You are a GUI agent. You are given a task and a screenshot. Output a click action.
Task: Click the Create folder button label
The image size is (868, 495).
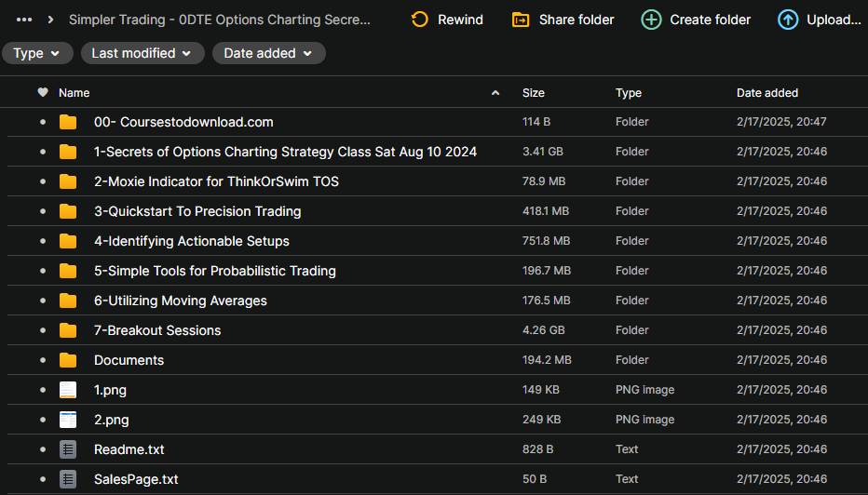coord(711,20)
